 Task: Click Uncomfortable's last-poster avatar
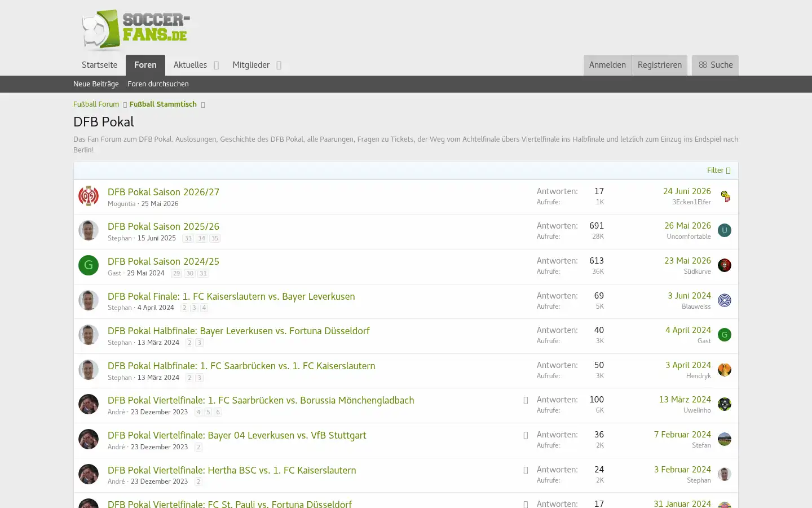click(725, 230)
